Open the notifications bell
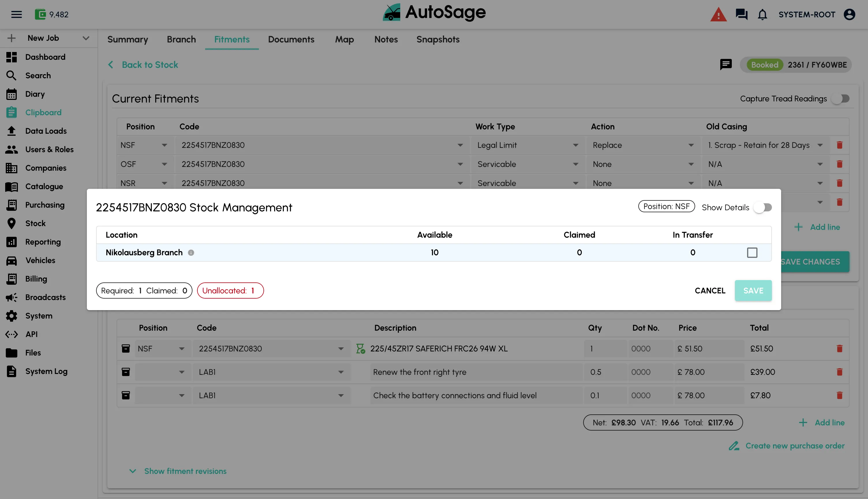Screen dimensions: 868x499 click(763, 14)
